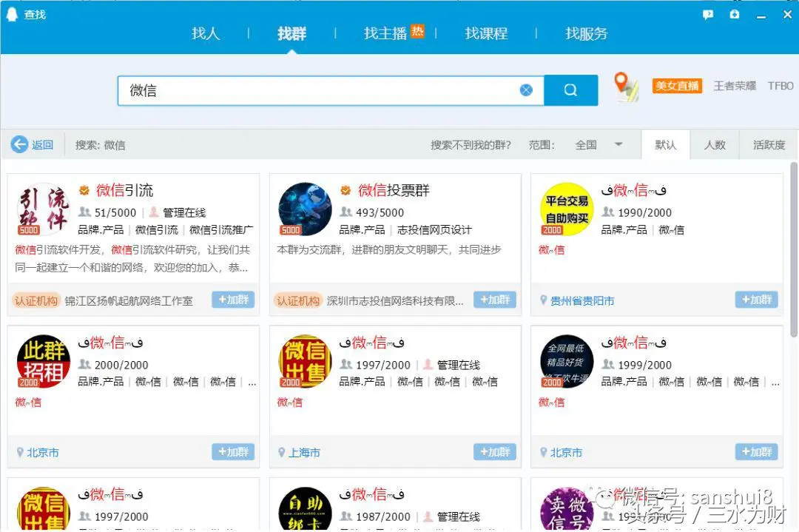
Task: Click 认证机构 badge on 微信投票群 card
Action: tap(297, 301)
